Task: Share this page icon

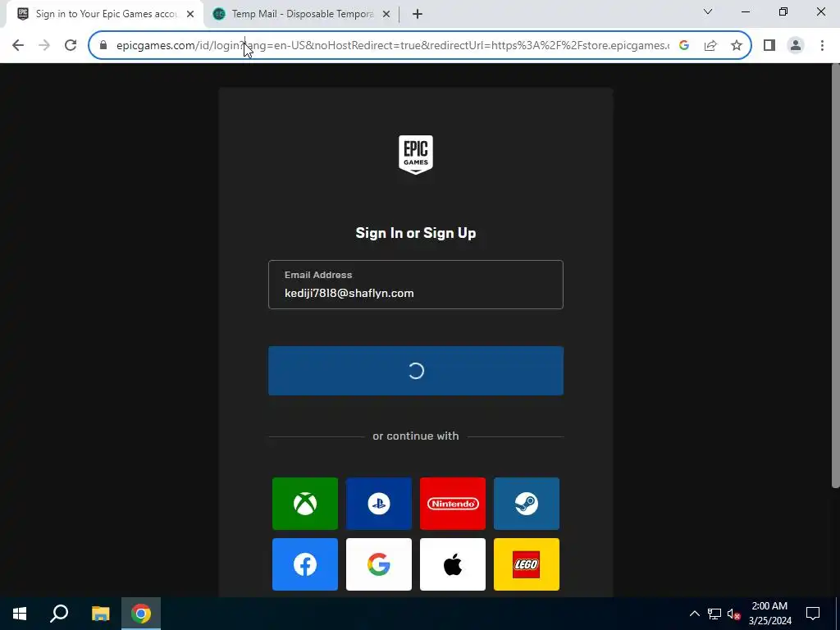Action: tap(710, 45)
